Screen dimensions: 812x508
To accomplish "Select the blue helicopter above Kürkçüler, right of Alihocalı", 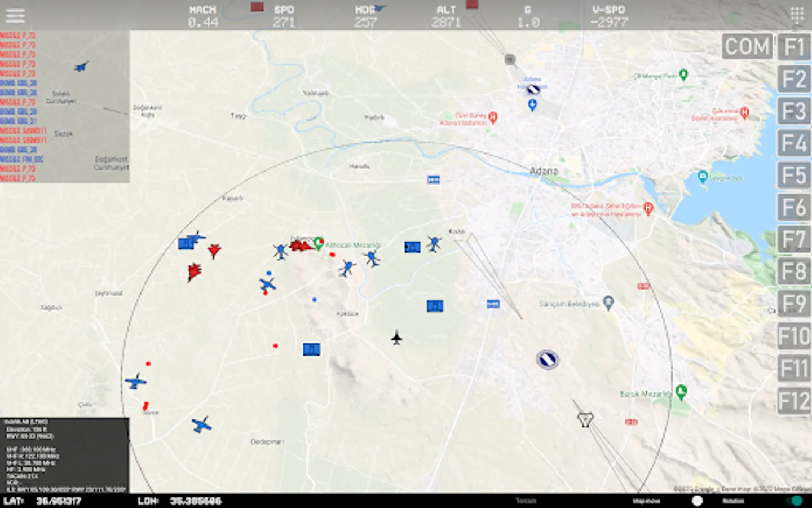I will coord(371,259).
